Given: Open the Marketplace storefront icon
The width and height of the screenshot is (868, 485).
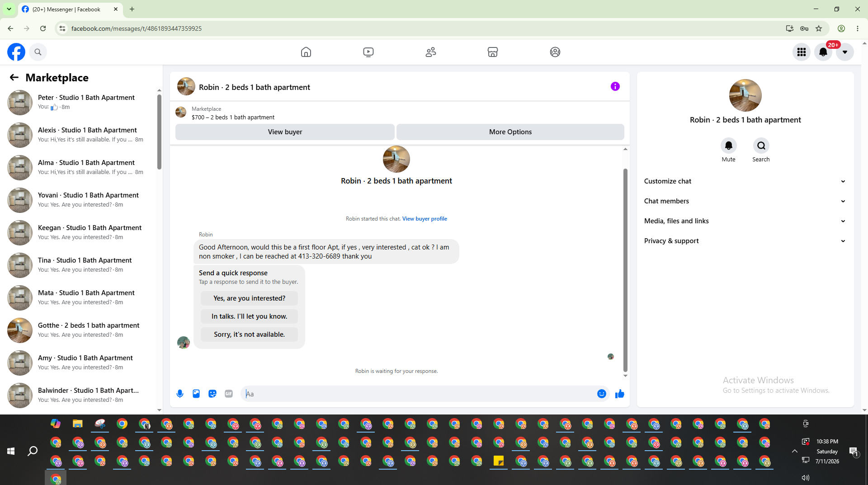Looking at the screenshot, I should pyautogui.click(x=493, y=52).
